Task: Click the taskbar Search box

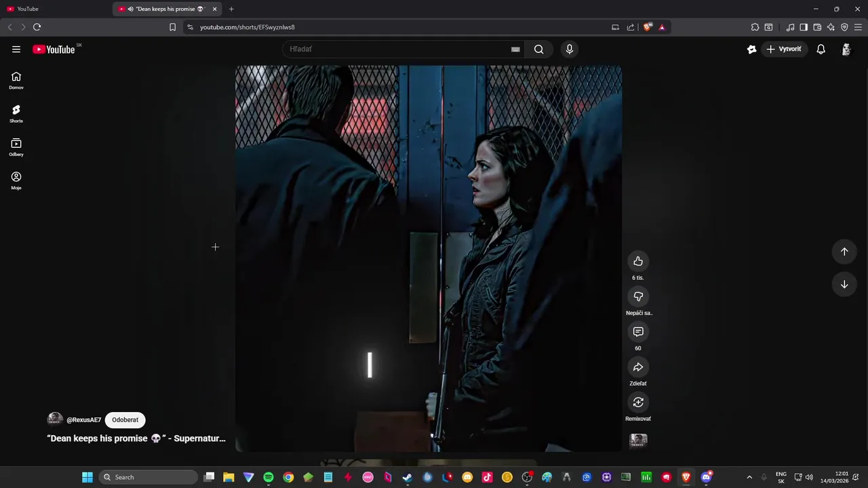Action: [x=149, y=477]
